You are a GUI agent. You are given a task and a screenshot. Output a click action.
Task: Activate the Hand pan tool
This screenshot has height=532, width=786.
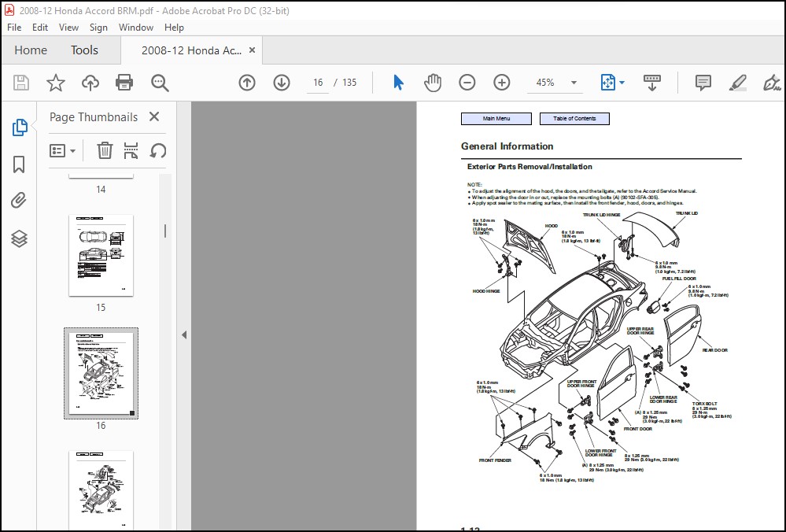pyautogui.click(x=433, y=82)
